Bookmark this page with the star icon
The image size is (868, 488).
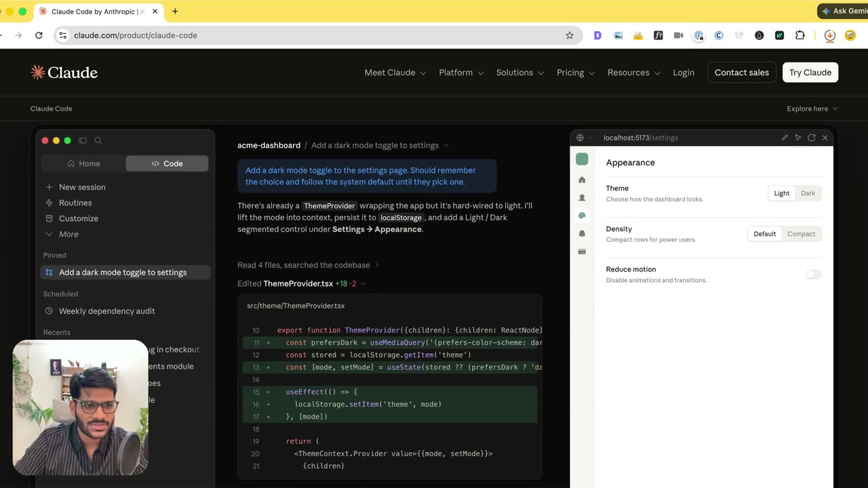570,35
